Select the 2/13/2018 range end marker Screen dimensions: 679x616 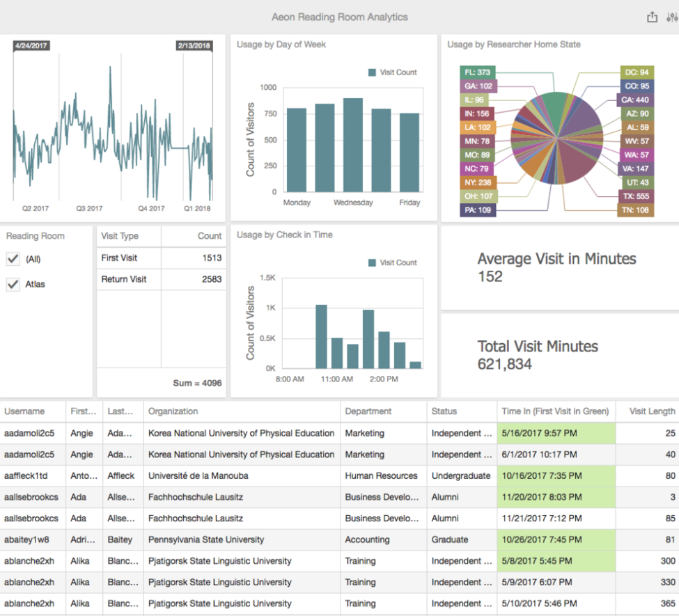[x=194, y=46]
